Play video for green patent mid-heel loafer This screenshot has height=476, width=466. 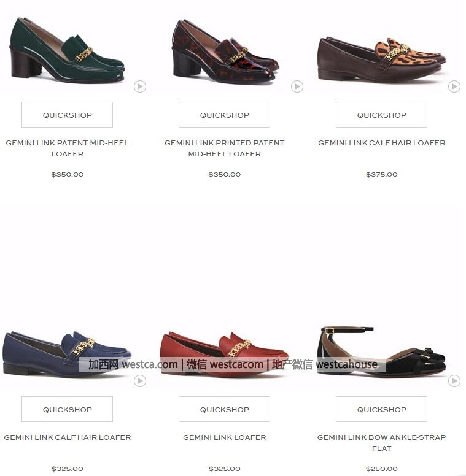tap(140, 86)
